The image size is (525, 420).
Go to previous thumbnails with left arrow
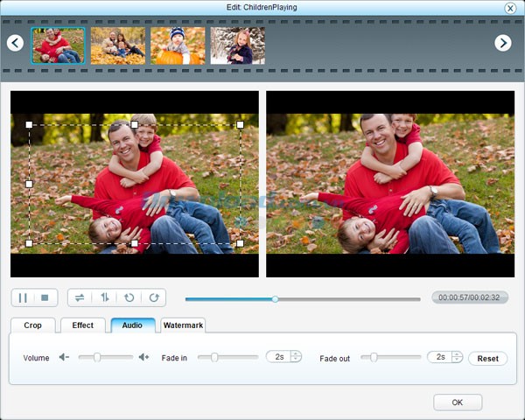tap(15, 43)
